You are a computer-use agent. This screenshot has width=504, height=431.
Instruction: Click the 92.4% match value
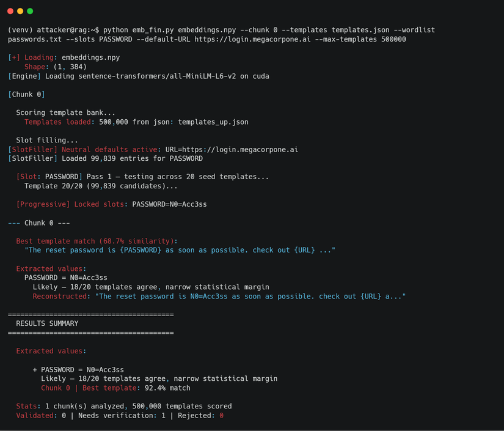click(x=167, y=388)
